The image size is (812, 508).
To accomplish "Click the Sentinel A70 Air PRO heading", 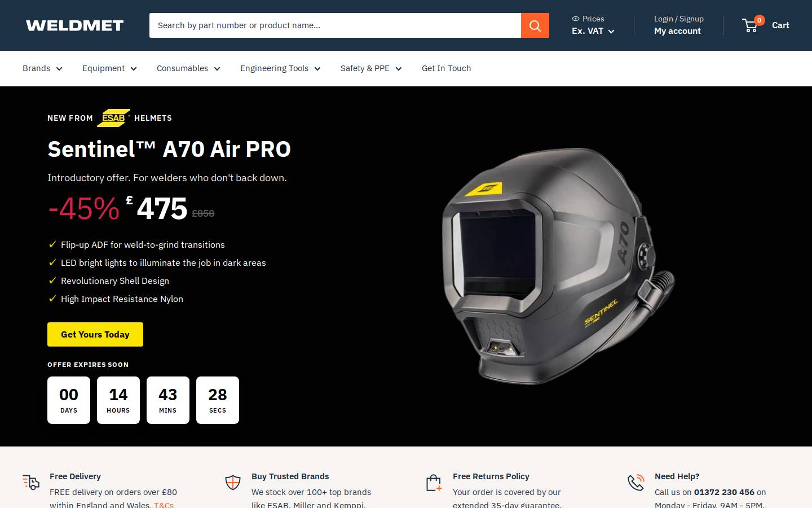I will [169, 149].
